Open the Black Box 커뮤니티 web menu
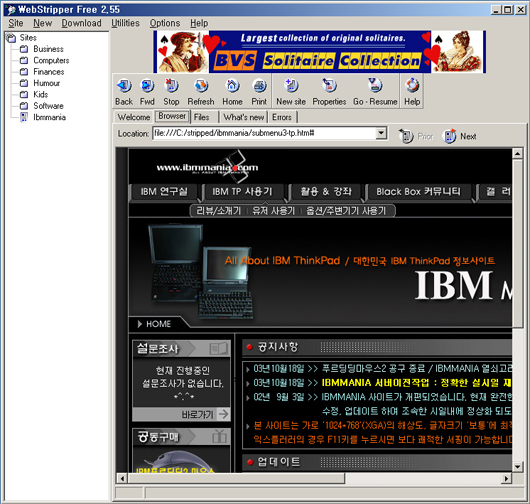Screen dimensions: 530x504 point(418,192)
